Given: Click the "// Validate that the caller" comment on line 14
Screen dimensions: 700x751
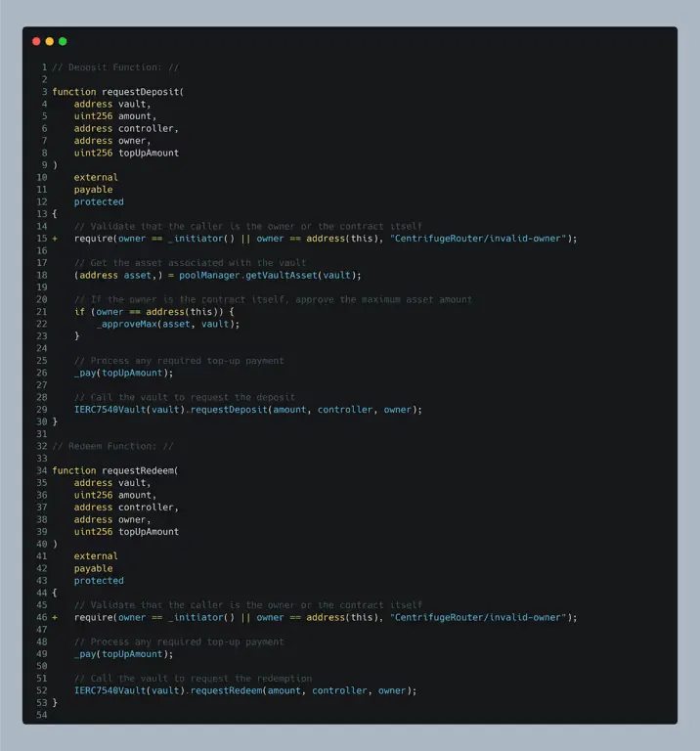Looking at the screenshot, I should coord(248,226).
